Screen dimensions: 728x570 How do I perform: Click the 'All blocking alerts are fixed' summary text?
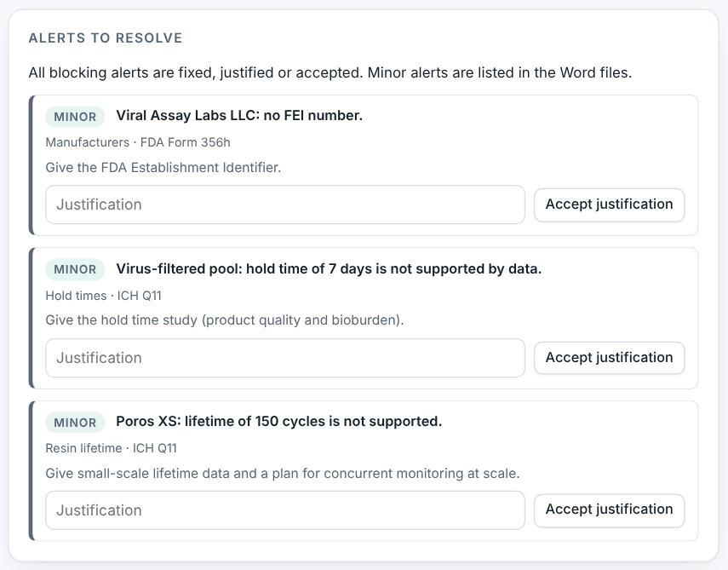(330, 73)
